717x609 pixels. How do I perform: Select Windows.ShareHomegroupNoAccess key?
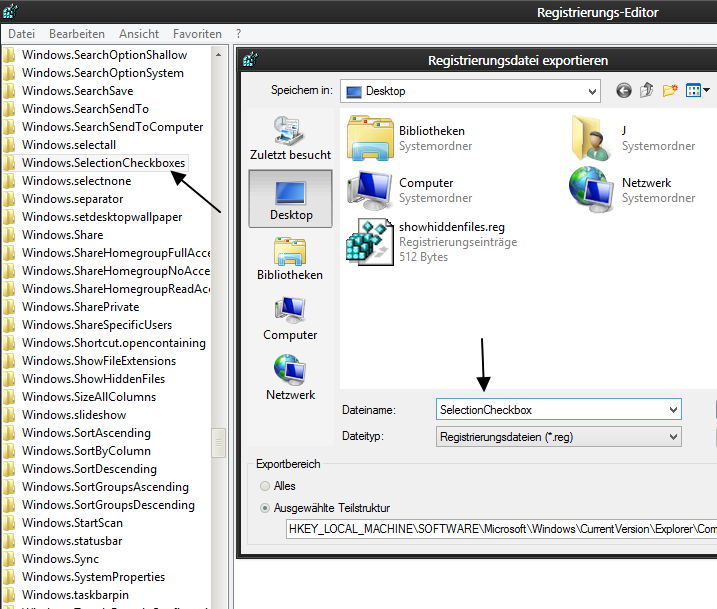click(116, 271)
